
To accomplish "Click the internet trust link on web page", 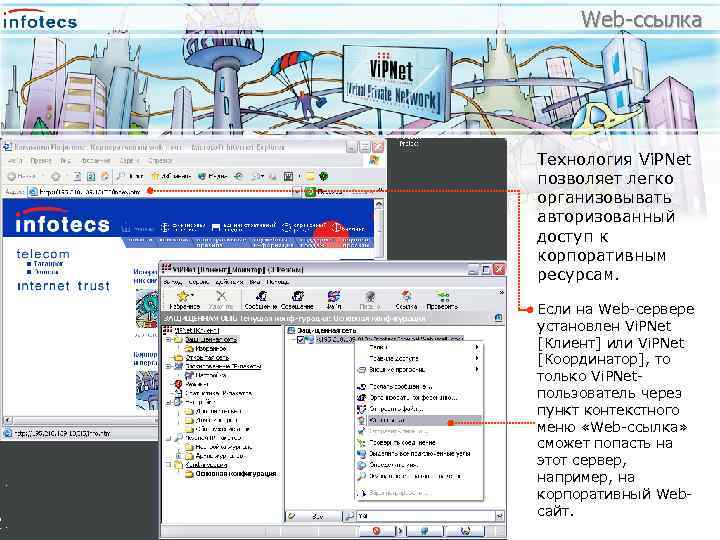I will [63, 286].
